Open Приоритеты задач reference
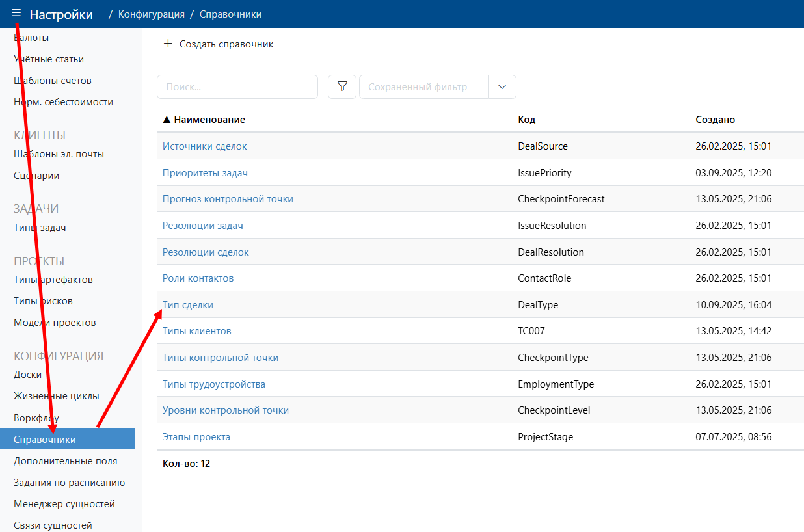804x532 pixels. point(205,173)
